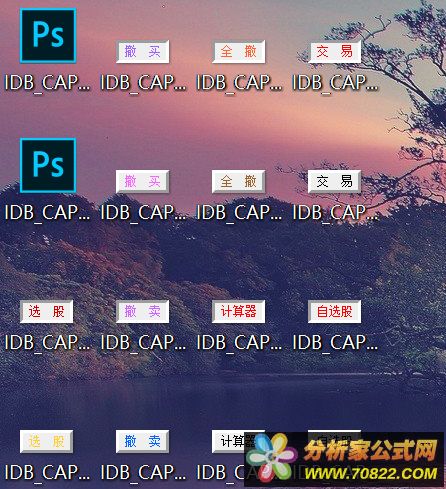Select the orange-red 全撤 button image file
The height and width of the screenshot is (489, 446).
[239, 52]
